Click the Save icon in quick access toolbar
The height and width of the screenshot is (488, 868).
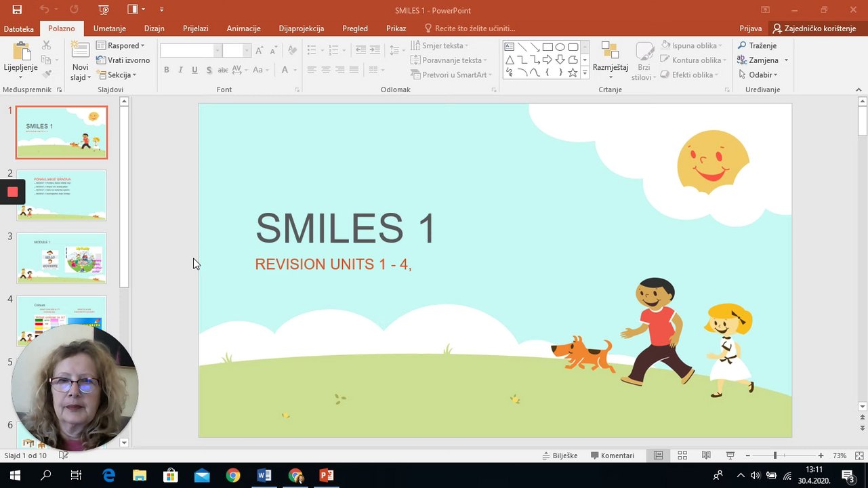click(x=17, y=9)
